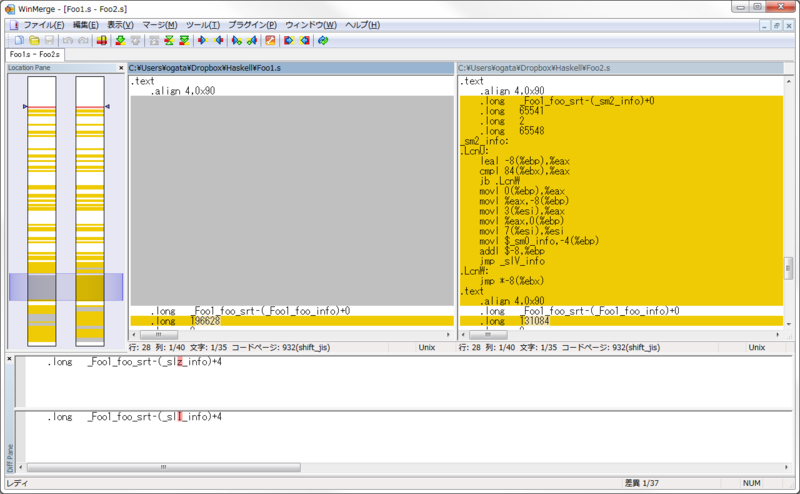Viewport: 800px width, 494px height.
Task: Open the ヘルプ(H) menu
Action: (x=362, y=25)
